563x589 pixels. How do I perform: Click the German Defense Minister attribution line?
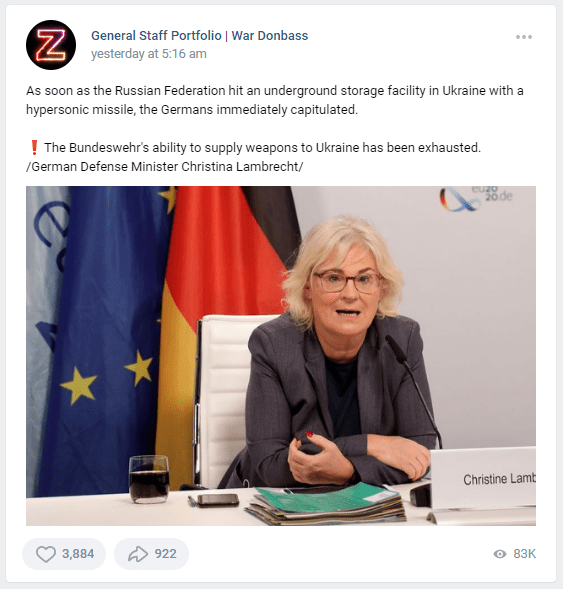pos(165,166)
